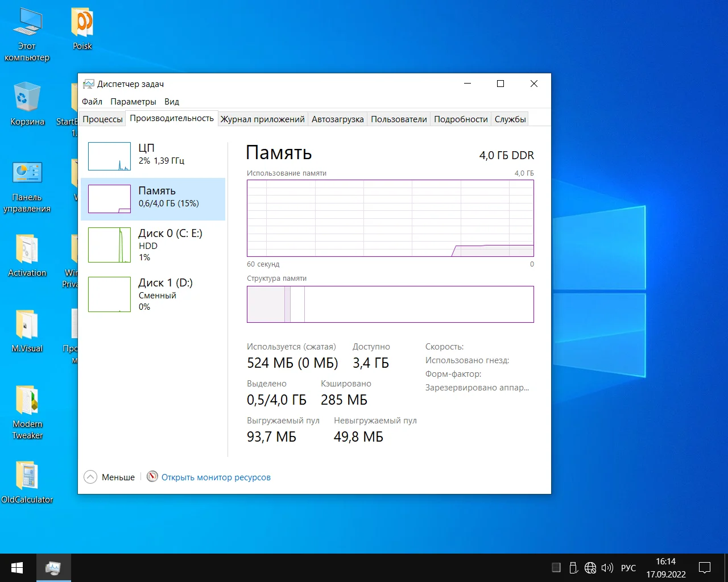
Task: Click the Windows Start button
Action: click(x=17, y=568)
